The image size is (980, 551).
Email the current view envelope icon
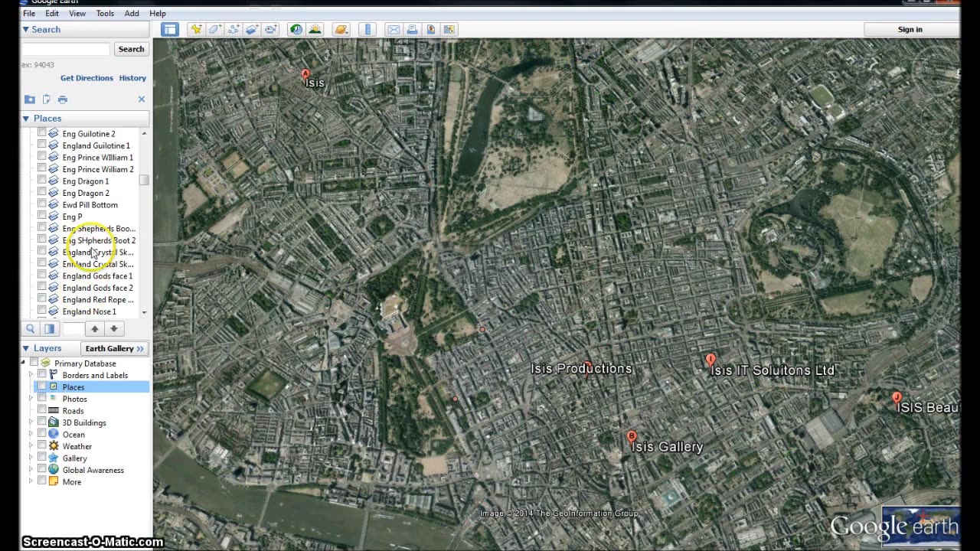394,29
